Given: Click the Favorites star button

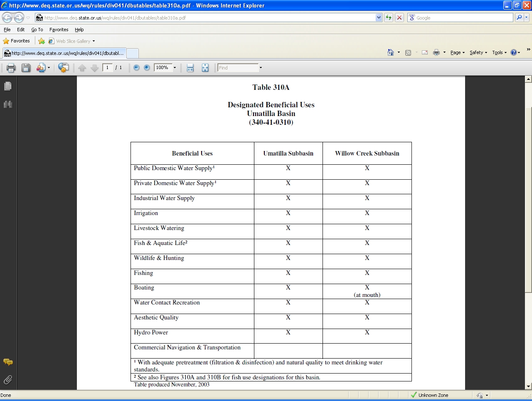Looking at the screenshot, I should tap(17, 41).
